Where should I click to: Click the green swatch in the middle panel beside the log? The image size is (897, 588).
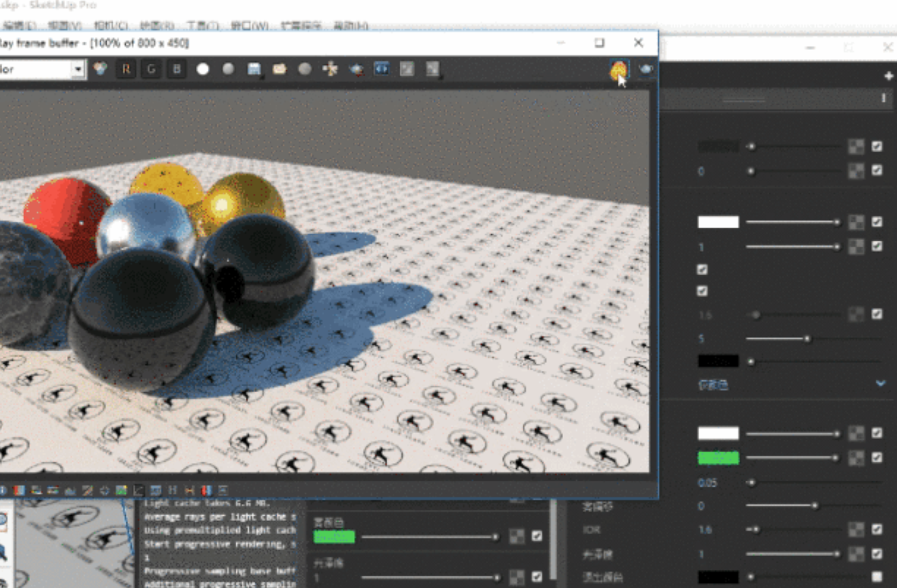point(334,537)
